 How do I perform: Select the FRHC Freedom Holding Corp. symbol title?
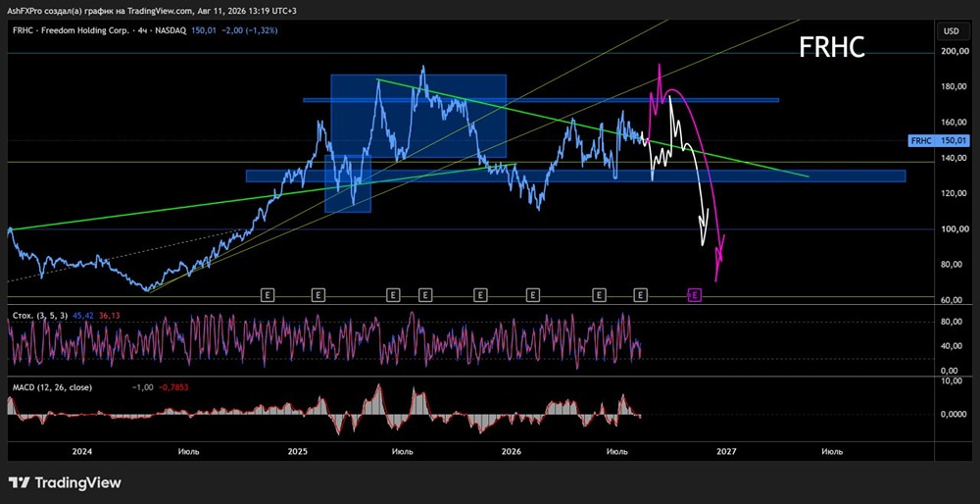coord(99,30)
